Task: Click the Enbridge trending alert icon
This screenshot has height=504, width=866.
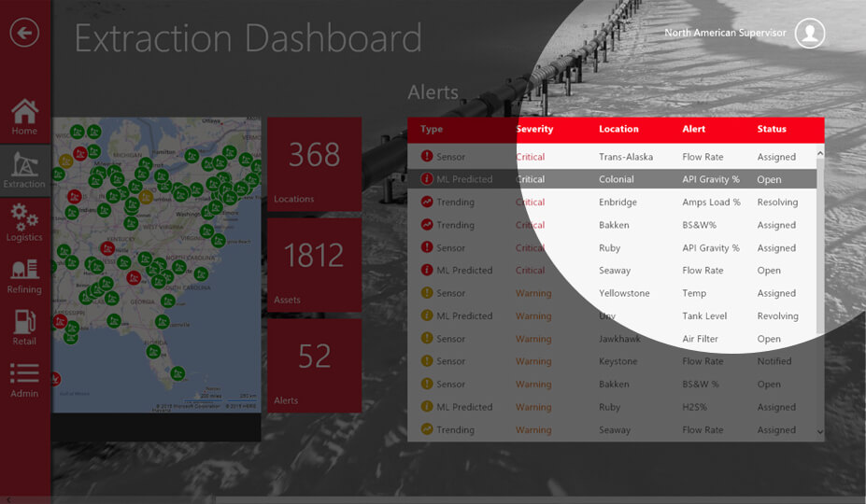Action: click(427, 203)
